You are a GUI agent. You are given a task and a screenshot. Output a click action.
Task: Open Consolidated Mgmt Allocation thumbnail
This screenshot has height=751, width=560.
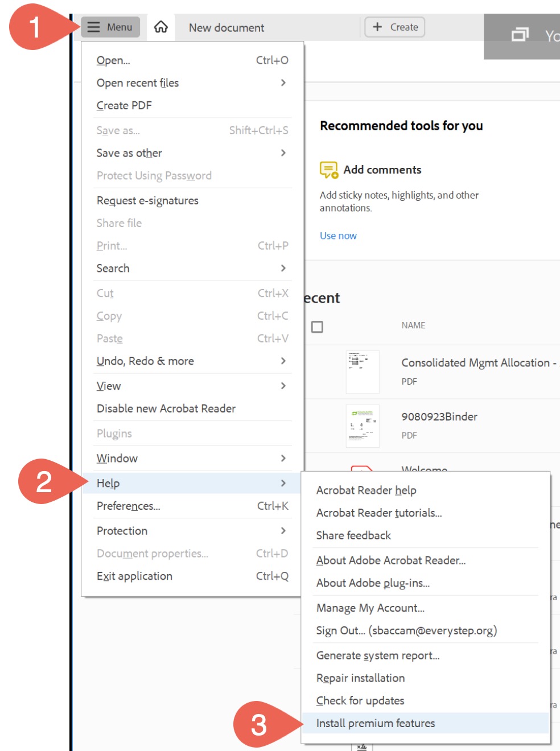click(363, 372)
